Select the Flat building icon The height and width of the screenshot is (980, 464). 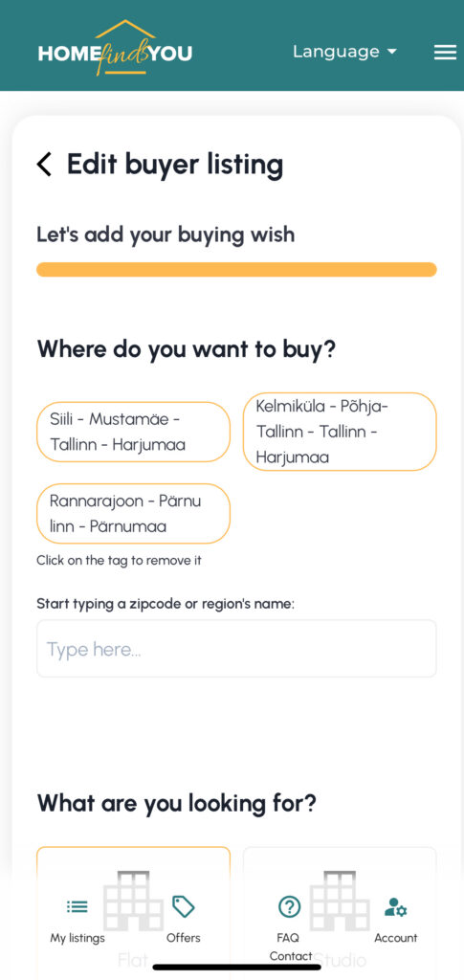click(134, 901)
